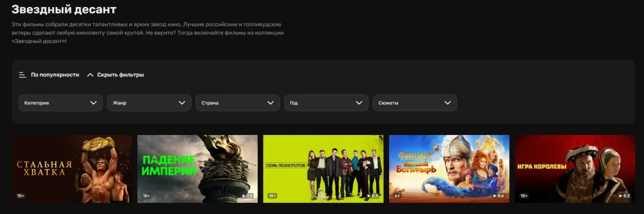Open the Падение империи movie card
The height and width of the screenshot is (214, 644).
[197, 169]
